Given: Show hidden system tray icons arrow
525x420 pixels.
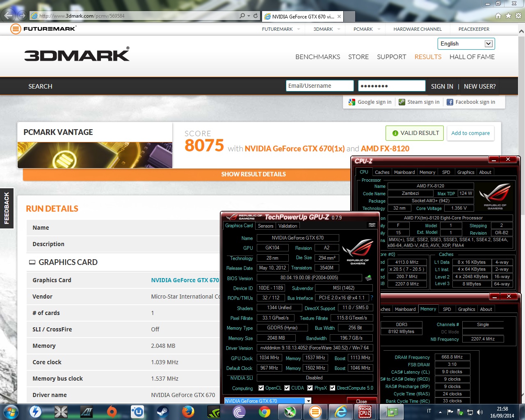Looking at the screenshot, I should tap(440, 412).
